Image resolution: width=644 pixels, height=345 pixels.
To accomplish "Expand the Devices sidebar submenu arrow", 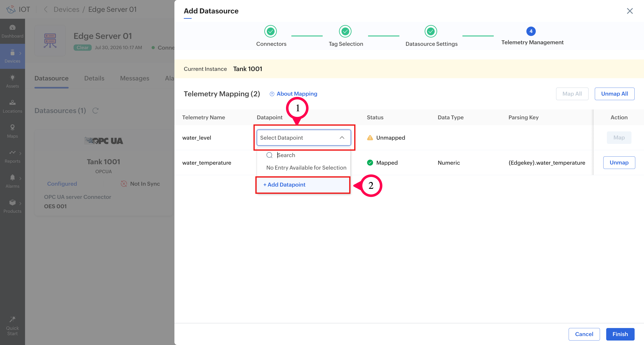I will coord(20,53).
